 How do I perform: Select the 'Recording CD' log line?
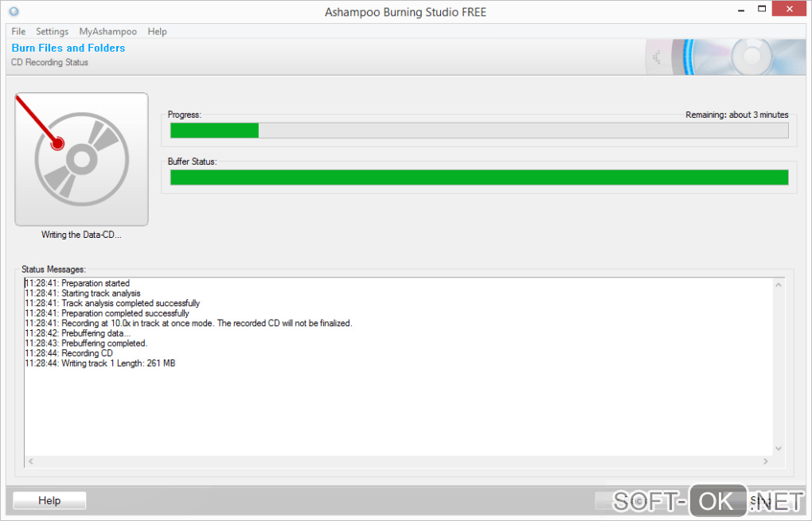69,353
